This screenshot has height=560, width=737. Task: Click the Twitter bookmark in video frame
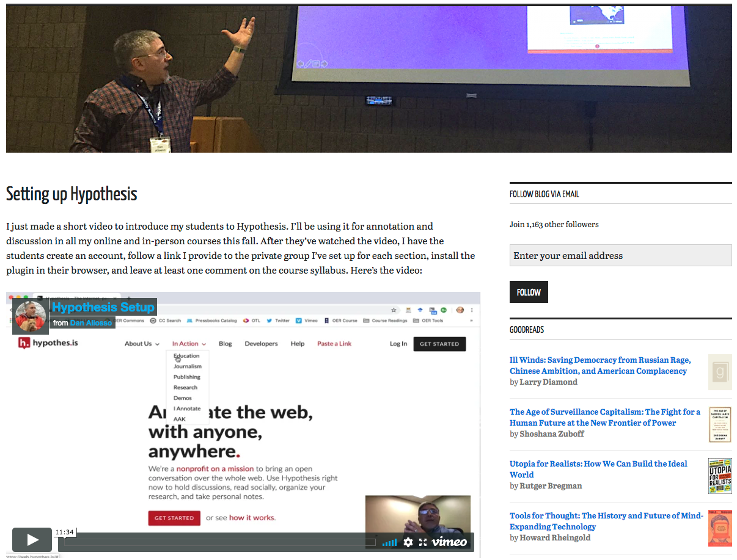278,321
